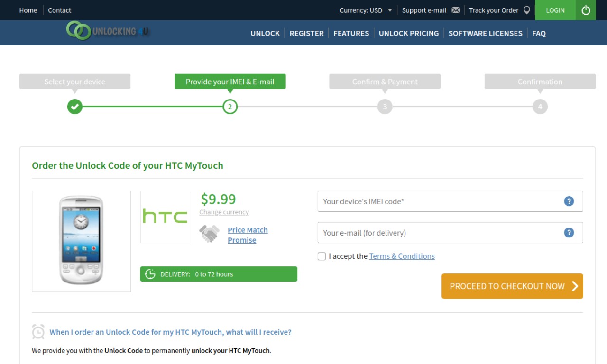Click the handshake Price Match icon

tap(209, 233)
